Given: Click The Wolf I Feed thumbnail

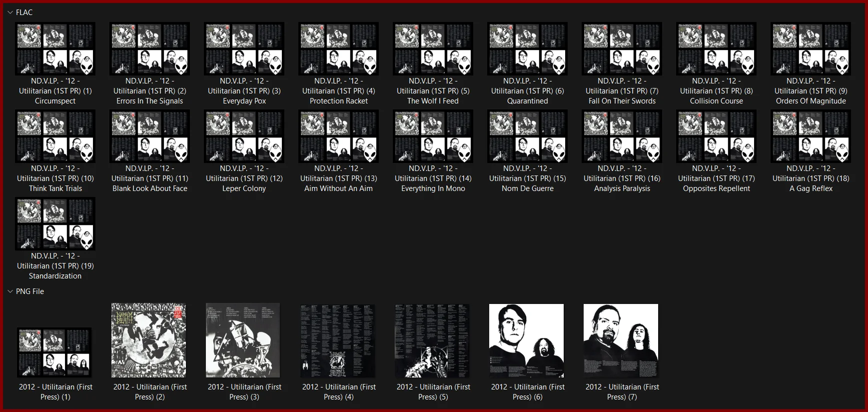Looking at the screenshot, I should tap(433, 48).
